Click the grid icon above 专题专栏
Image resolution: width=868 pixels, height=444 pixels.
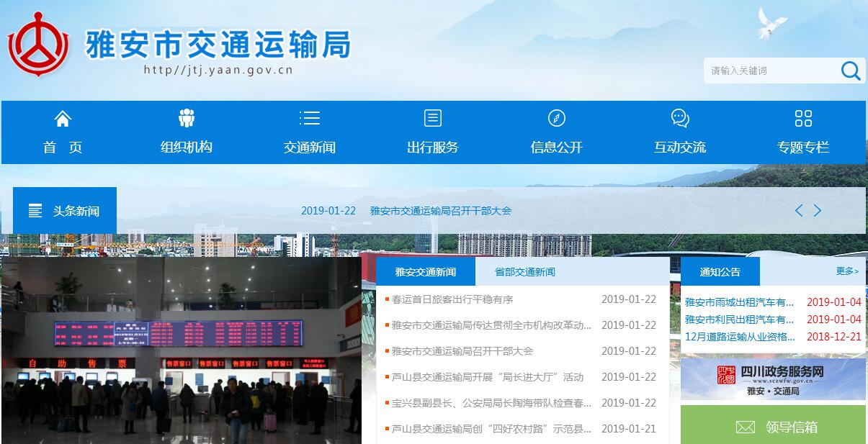tap(803, 118)
